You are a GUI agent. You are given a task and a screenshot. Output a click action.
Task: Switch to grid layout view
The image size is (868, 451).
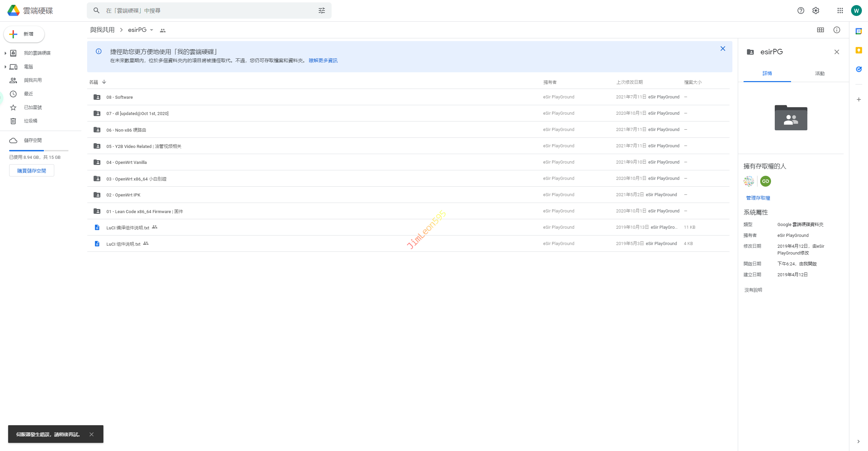[821, 30]
